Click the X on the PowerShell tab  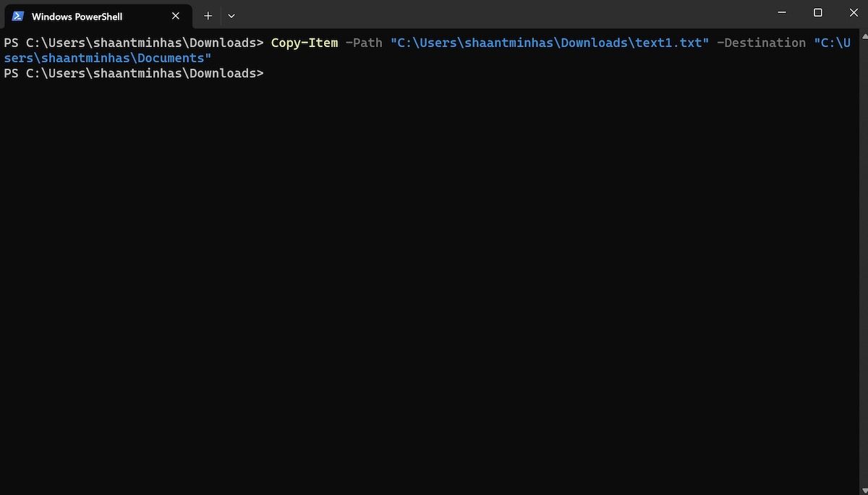(x=175, y=15)
